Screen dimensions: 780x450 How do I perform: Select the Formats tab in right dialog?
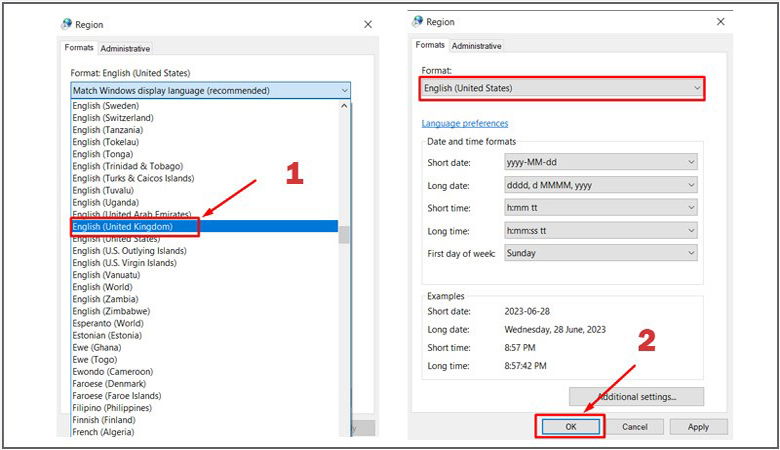point(430,45)
